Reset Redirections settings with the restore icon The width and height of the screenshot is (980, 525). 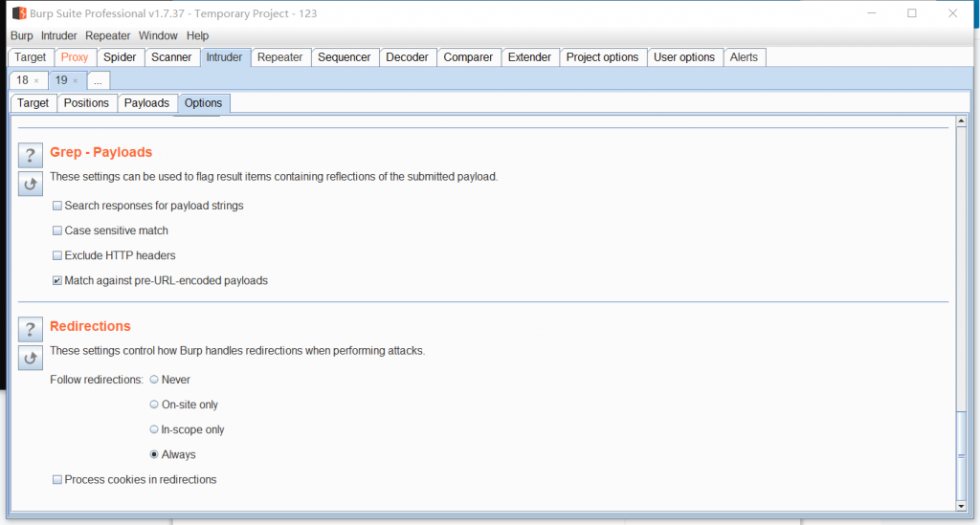[32, 358]
